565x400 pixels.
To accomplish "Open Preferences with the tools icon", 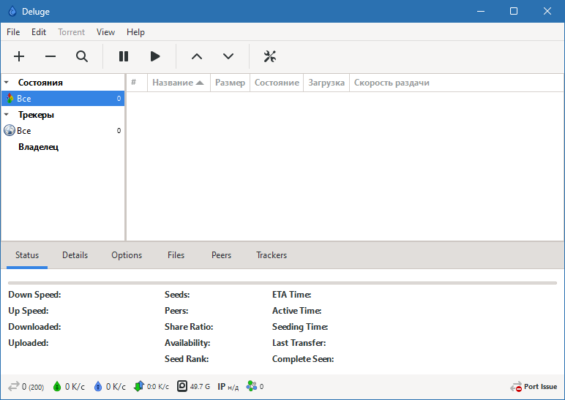I will click(270, 57).
